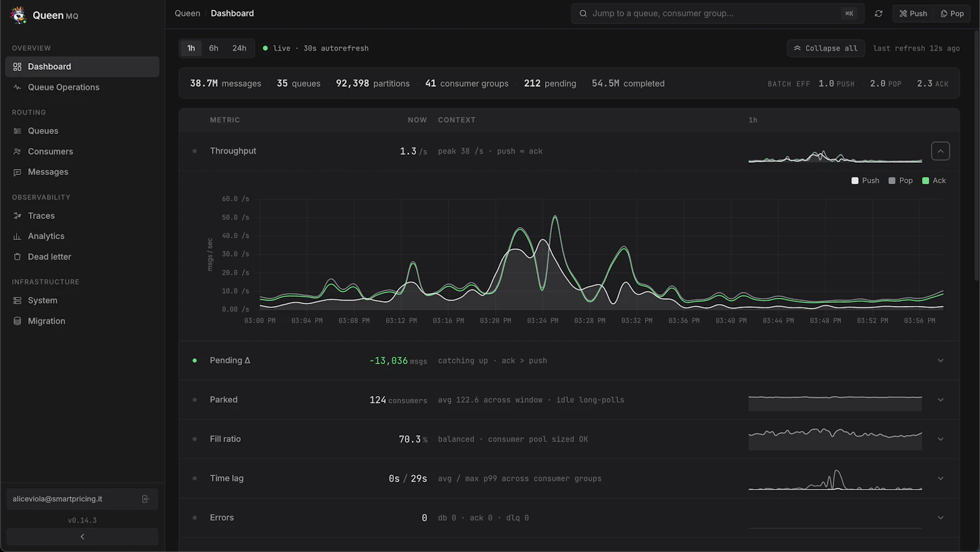Click the Parked sparkline
The height and width of the screenshot is (552, 980).
(835, 402)
